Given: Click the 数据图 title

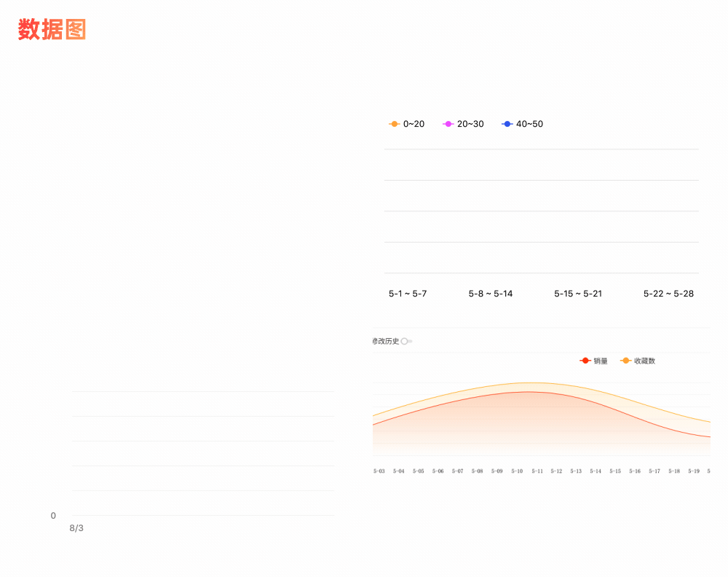Looking at the screenshot, I should [x=52, y=30].
